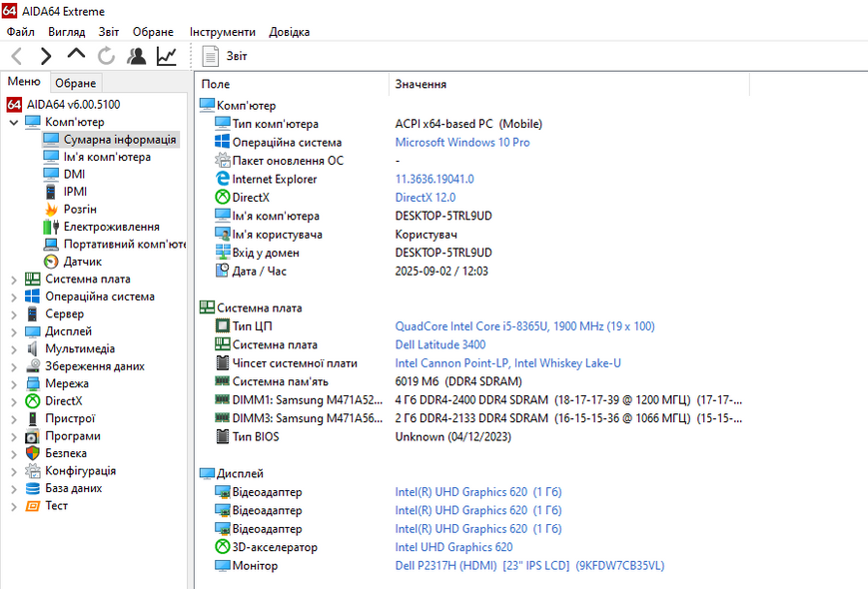Click the Forward navigation arrow icon
868x589 pixels.
point(46,56)
